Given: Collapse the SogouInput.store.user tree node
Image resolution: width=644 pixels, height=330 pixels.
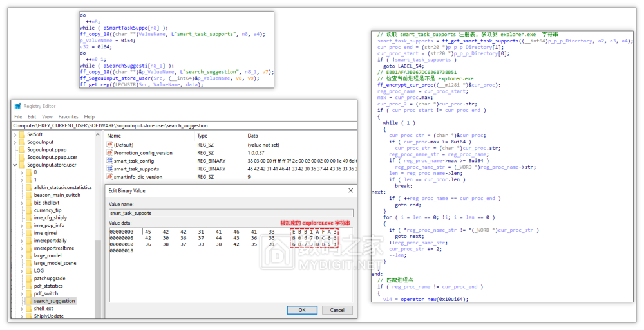Looking at the screenshot, I should coord(15,165).
